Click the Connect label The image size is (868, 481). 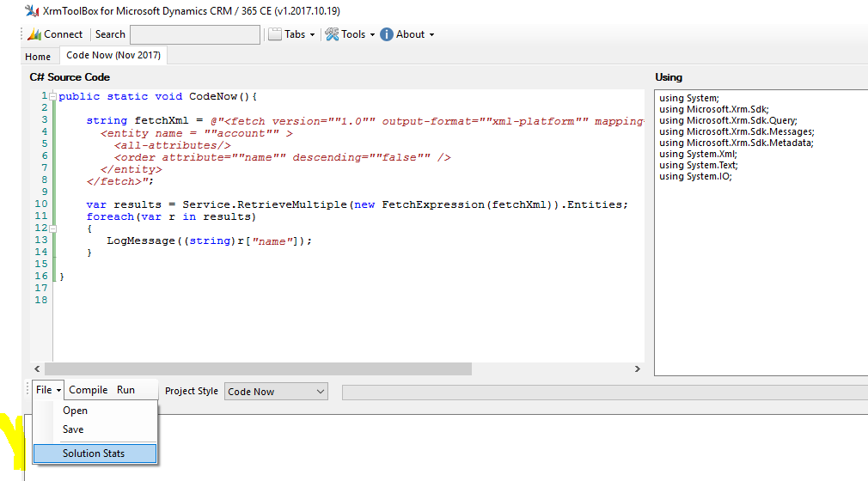click(63, 34)
